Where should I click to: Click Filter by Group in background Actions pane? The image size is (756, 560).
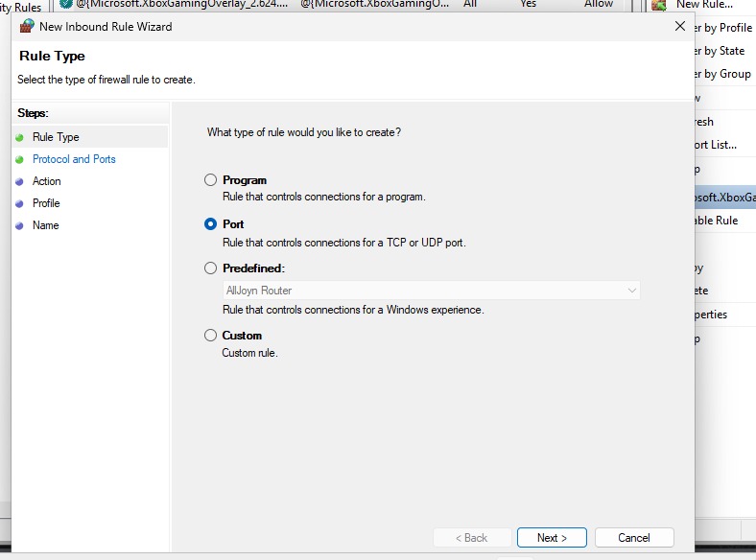click(x=722, y=74)
